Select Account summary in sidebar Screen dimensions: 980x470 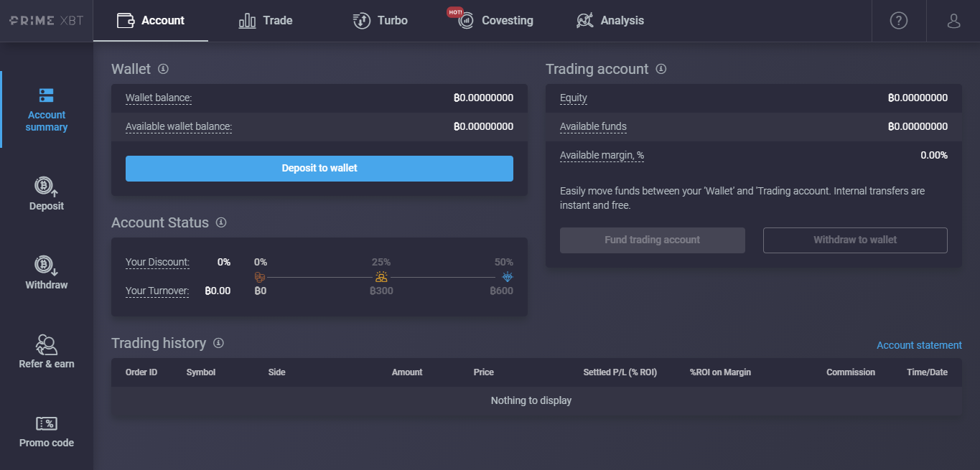click(x=47, y=110)
